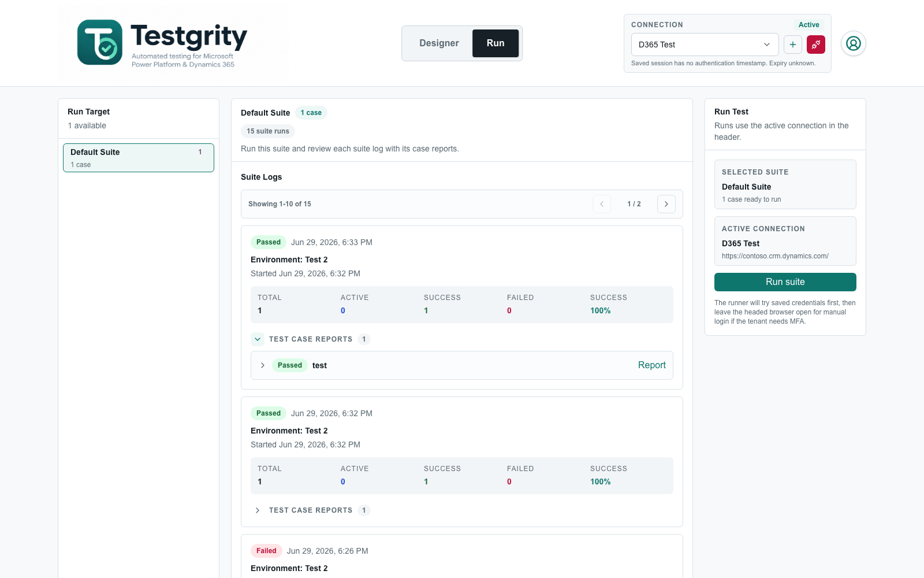Click 'Started Jun 29, 2026, 6:32 PM' in first log

(x=305, y=273)
